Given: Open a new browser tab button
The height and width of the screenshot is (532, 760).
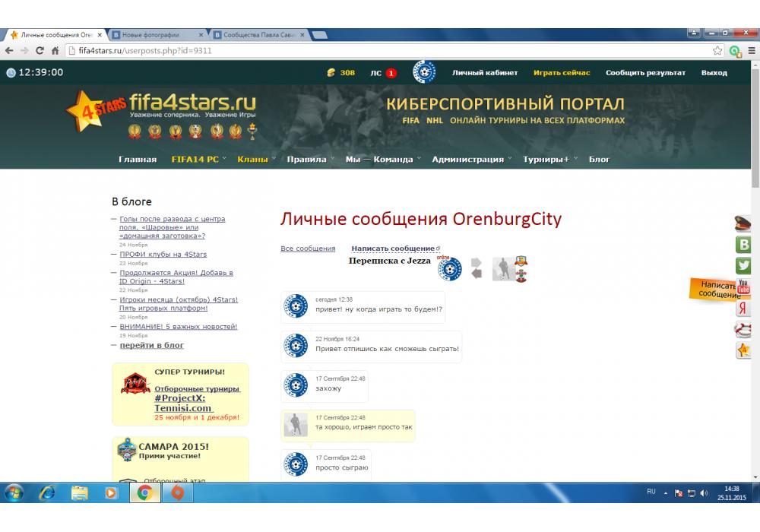Looking at the screenshot, I should pyautogui.click(x=319, y=35).
